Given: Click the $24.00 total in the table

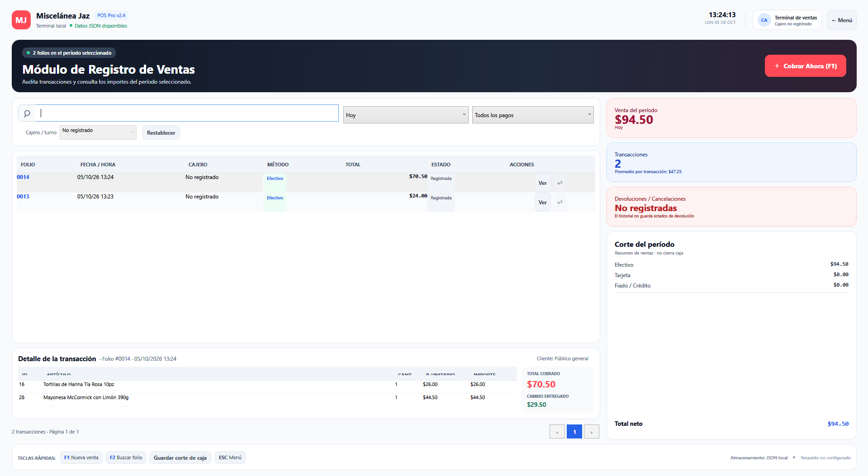Looking at the screenshot, I should pyautogui.click(x=418, y=196).
